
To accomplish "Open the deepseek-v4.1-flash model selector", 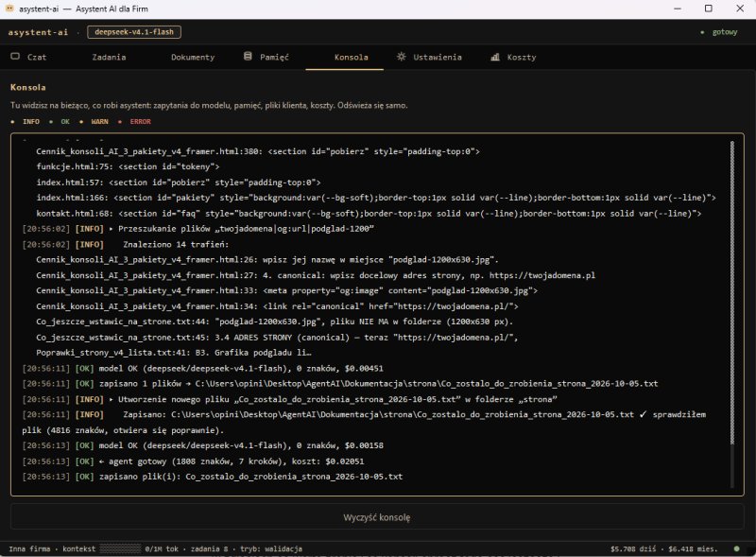I will 134,32.
